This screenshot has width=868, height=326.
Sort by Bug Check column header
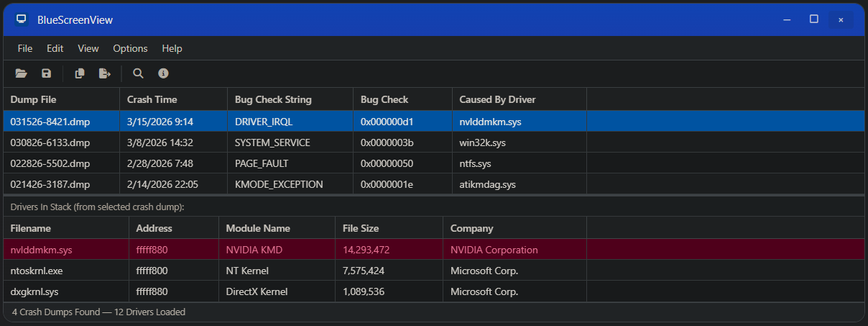pos(403,99)
